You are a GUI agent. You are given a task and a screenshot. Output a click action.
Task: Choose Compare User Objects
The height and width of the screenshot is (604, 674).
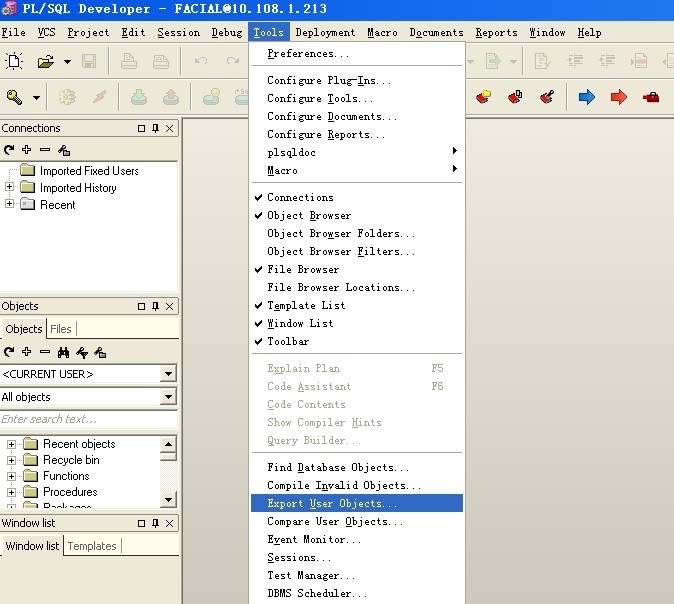[x=357, y=521]
